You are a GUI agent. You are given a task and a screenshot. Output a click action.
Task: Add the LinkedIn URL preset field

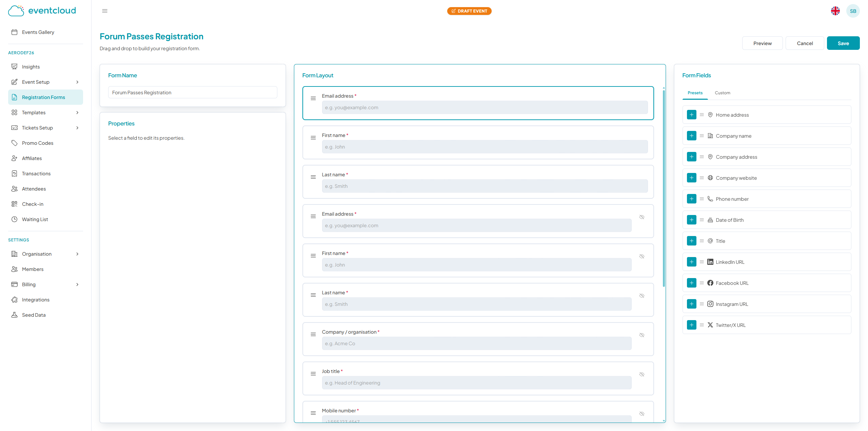[x=691, y=262]
